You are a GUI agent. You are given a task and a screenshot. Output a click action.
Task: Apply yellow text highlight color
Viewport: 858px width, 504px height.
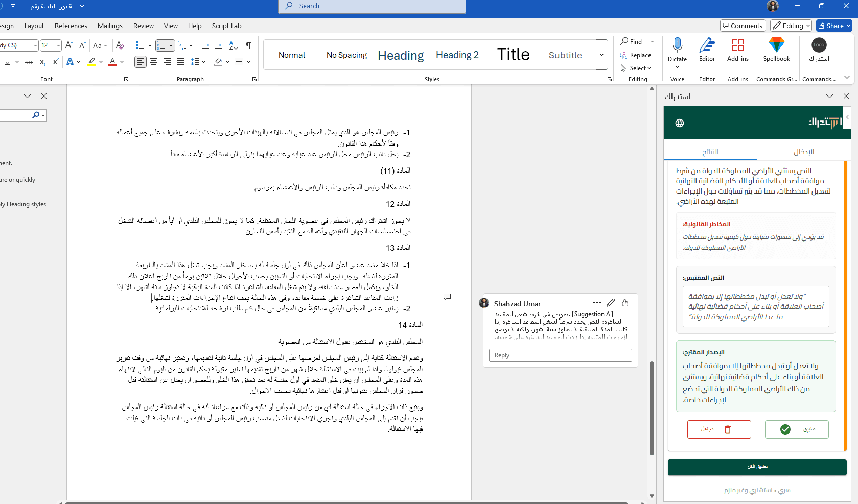91,62
